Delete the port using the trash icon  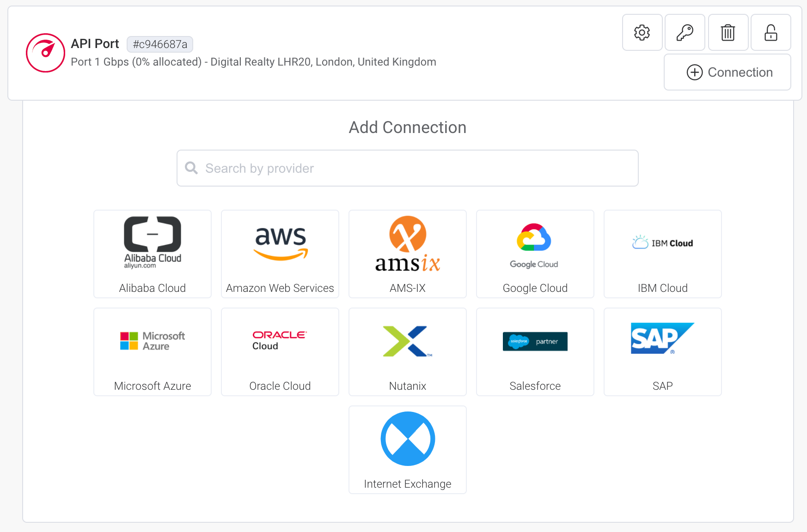(x=728, y=32)
